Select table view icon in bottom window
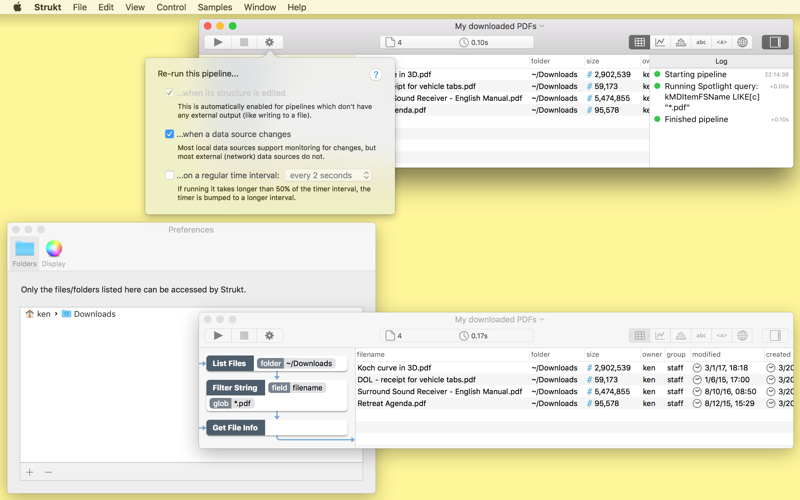Image resolution: width=800 pixels, height=500 pixels. pos(639,336)
